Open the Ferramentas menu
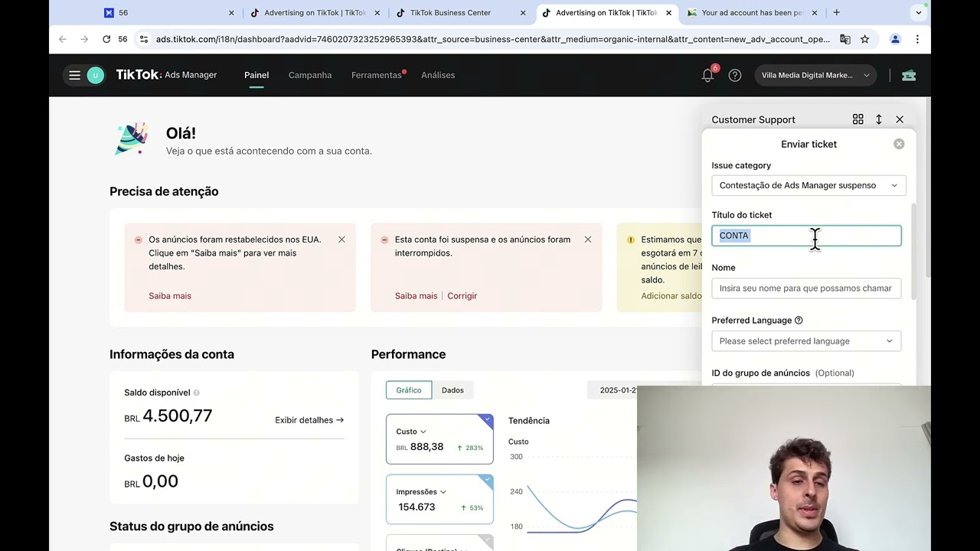This screenshot has width=980, height=551. click(377, 75)
